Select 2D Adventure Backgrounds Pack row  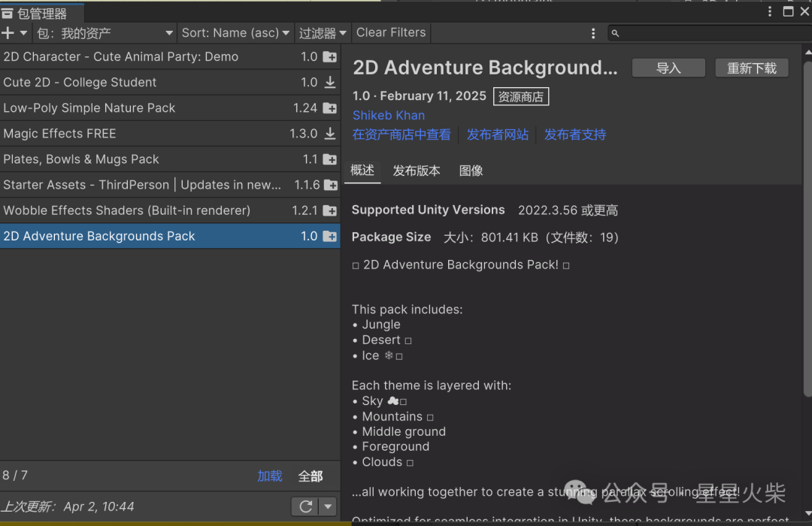pyautogui.click(x=170, y=236)
